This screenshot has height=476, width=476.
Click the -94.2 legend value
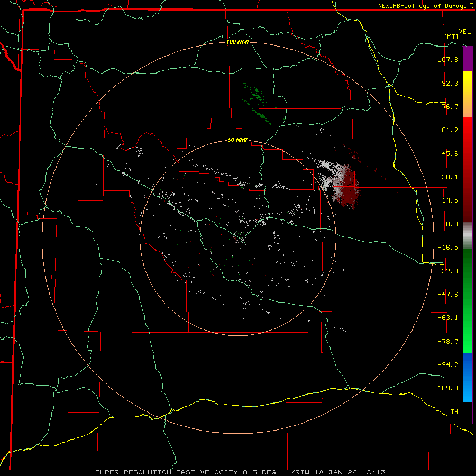tap(448, 365)
